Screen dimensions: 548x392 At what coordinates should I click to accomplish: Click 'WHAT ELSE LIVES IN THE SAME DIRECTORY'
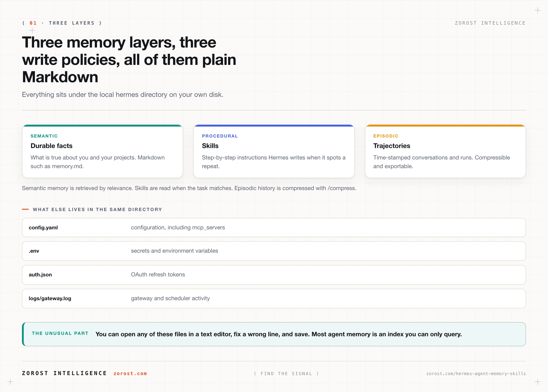[97, 209]
